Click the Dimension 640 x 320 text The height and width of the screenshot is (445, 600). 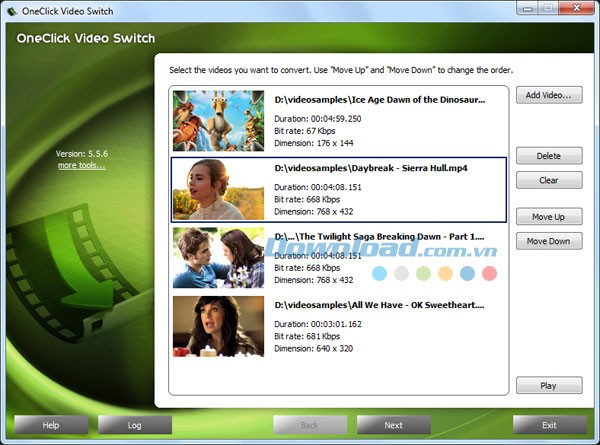pyautogui.click(x=313, y=349)
